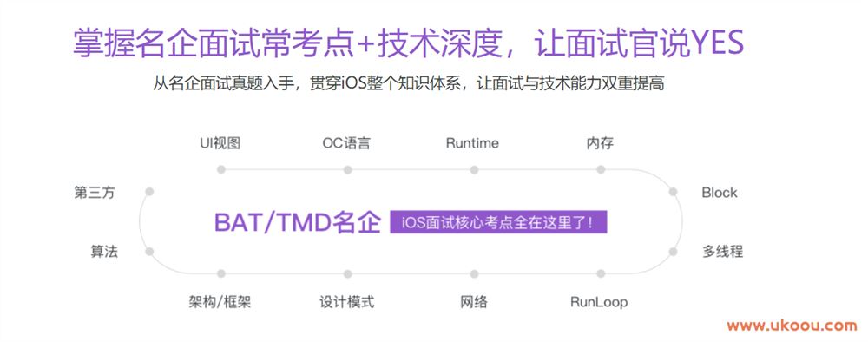The width and height of the screenshot is (868, 342).
Task: Click the '第三方' topic label
Action: coord(94,193)
